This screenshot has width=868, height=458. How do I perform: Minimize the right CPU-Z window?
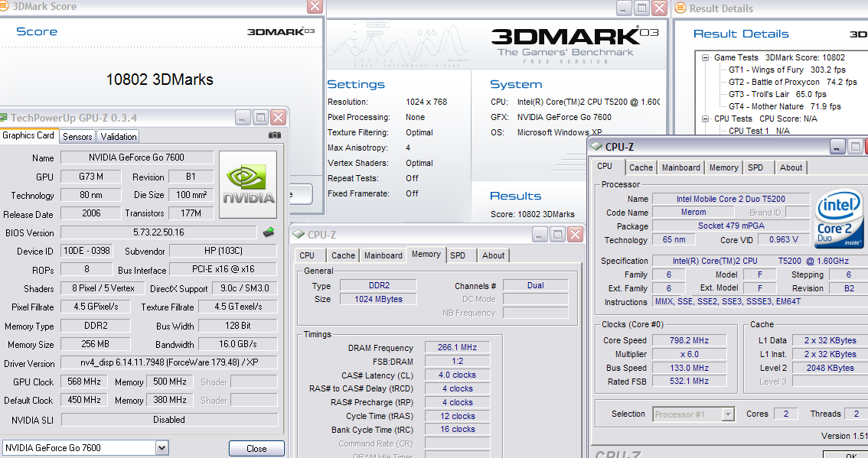(837, 147)
